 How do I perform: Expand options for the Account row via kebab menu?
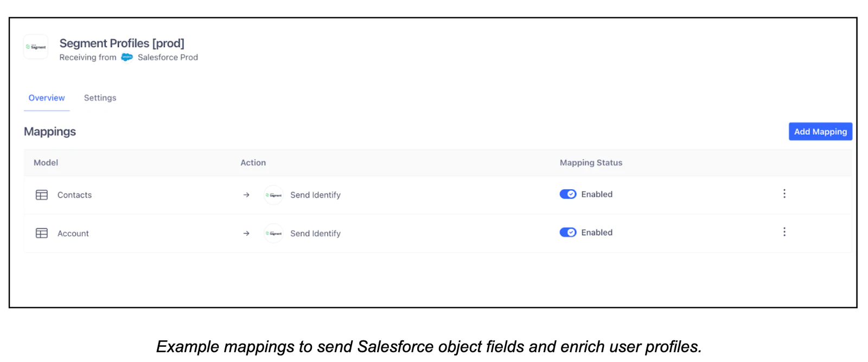[x=784, y=231]
